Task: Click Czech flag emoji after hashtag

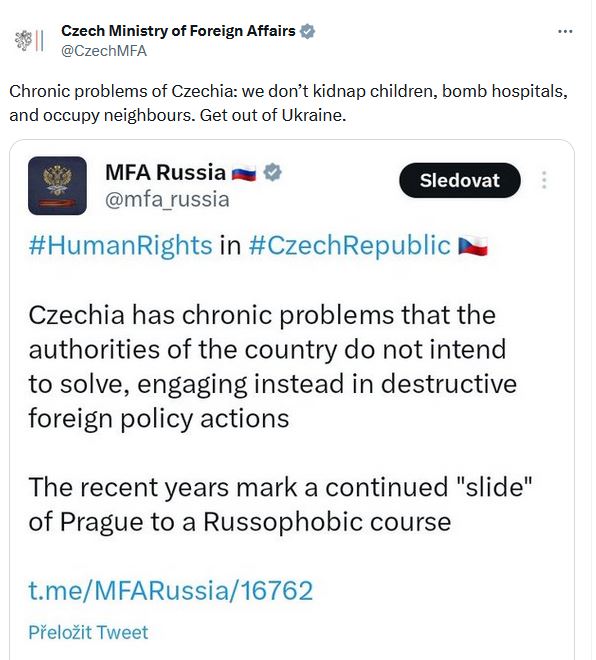Action: [x=473, y=246]
